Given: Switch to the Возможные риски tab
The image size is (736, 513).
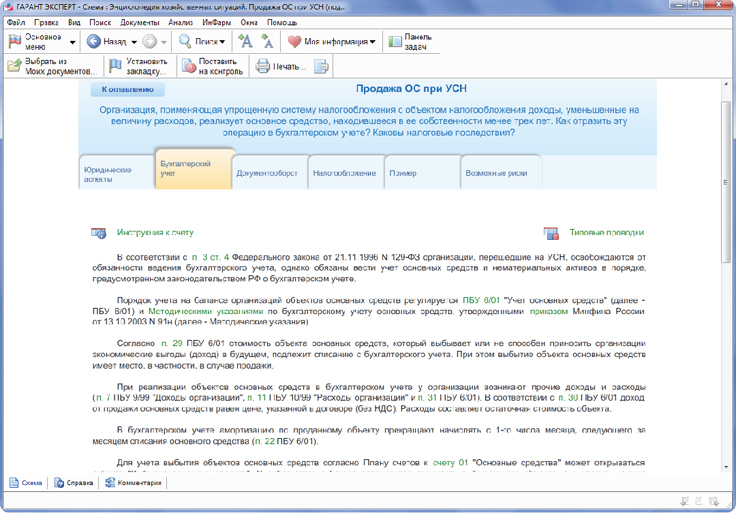Looking at the screenshot, I should pos(496,173).
